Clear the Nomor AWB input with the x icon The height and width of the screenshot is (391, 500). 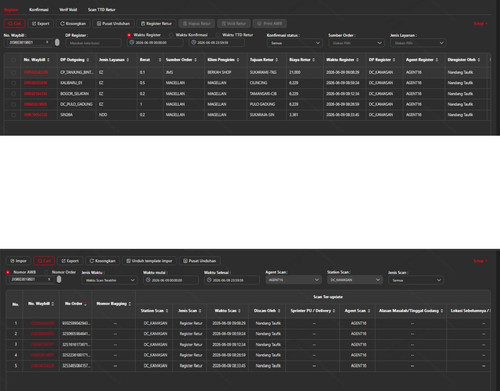(x=49, y=279)
